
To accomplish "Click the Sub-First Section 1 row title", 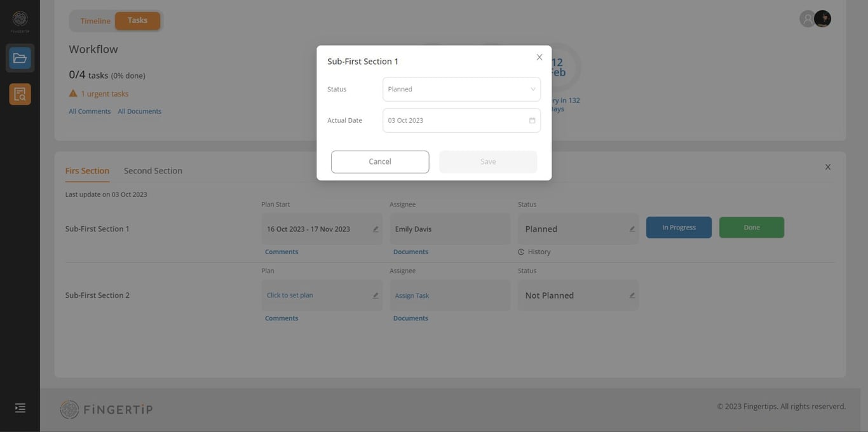I will click(97, 229).
